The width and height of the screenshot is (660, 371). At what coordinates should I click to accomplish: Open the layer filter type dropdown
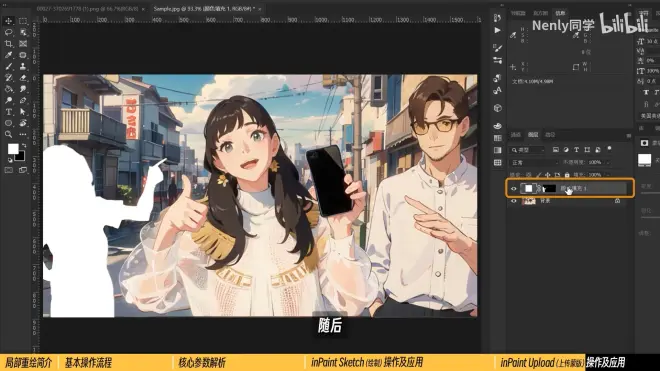tap(528, 150)
